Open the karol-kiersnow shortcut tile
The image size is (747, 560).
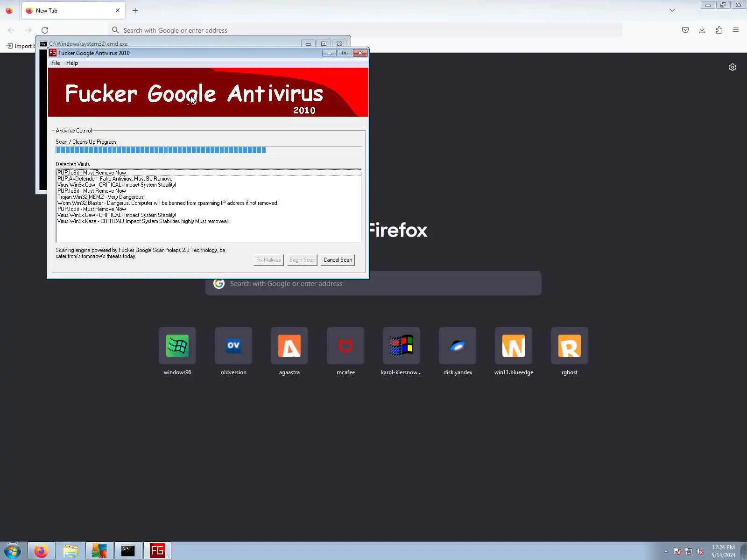click(402, 346)
